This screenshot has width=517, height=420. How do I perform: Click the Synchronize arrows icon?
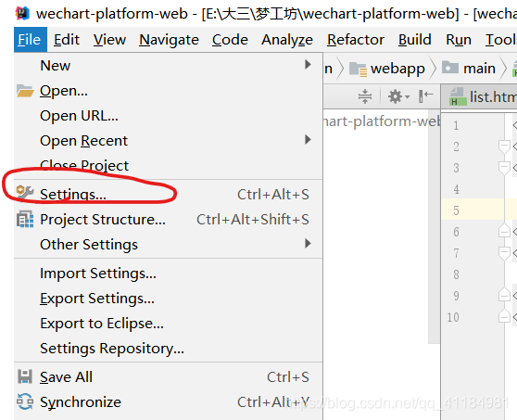pyautogui.click(x=25, y=401)
